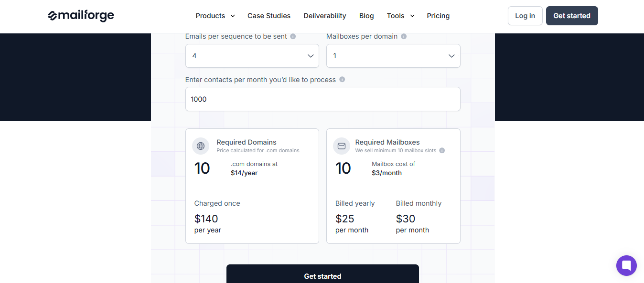This screenshot has width=644, height=283.
Task: Open the chat support bubble
Action: click(x=626, y=265)
